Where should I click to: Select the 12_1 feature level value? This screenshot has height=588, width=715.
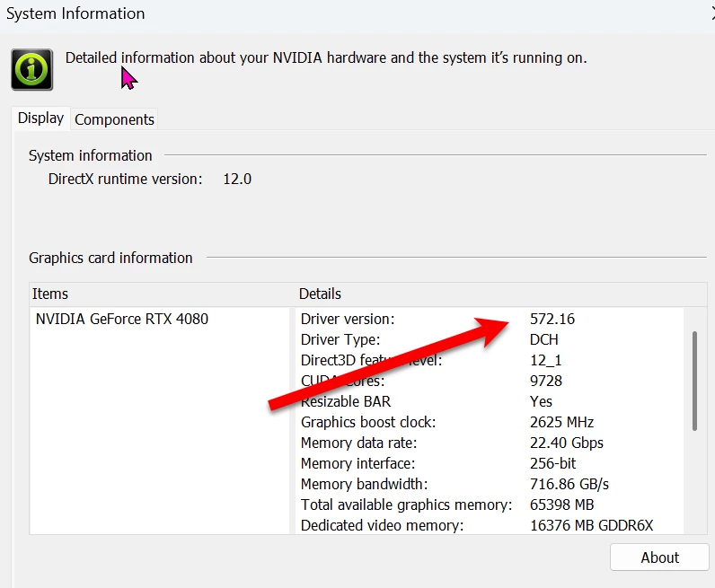[546, 360]
